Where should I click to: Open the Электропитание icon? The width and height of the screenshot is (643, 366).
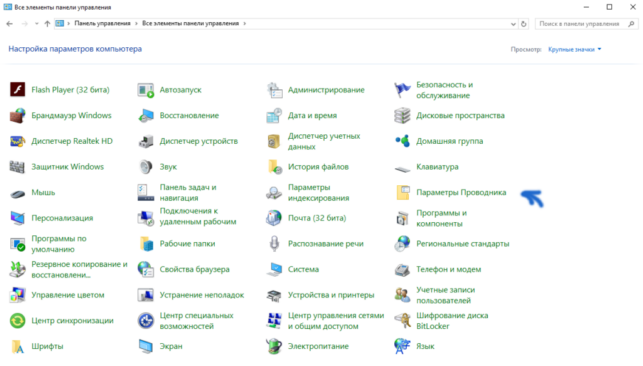(x=274, y=346)
